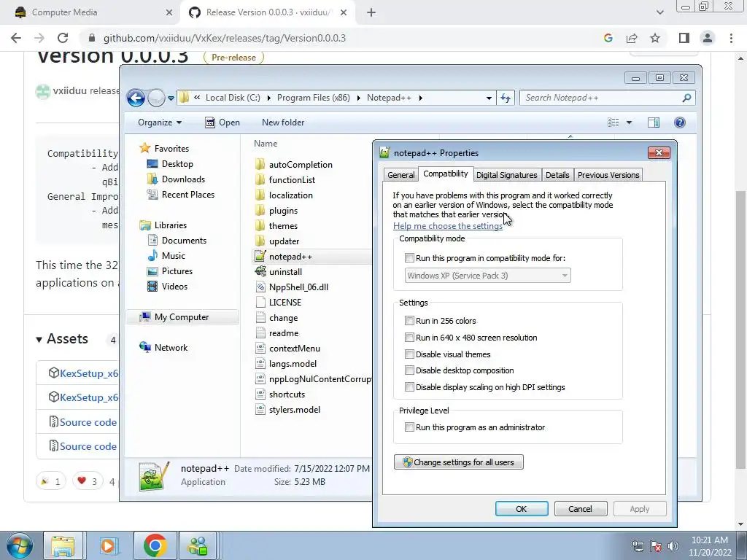Switch to the General tab
Screen dimensions: 747x560
[400, 175]
